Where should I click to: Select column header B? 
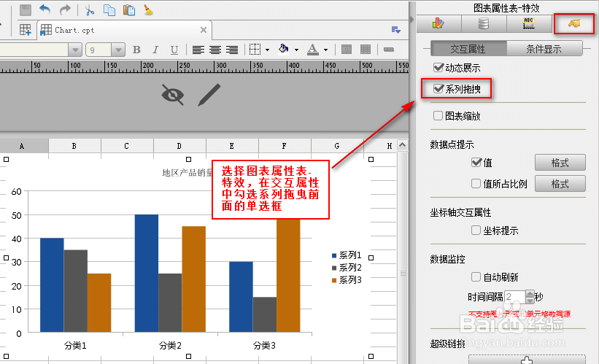(x=74, y=146)
